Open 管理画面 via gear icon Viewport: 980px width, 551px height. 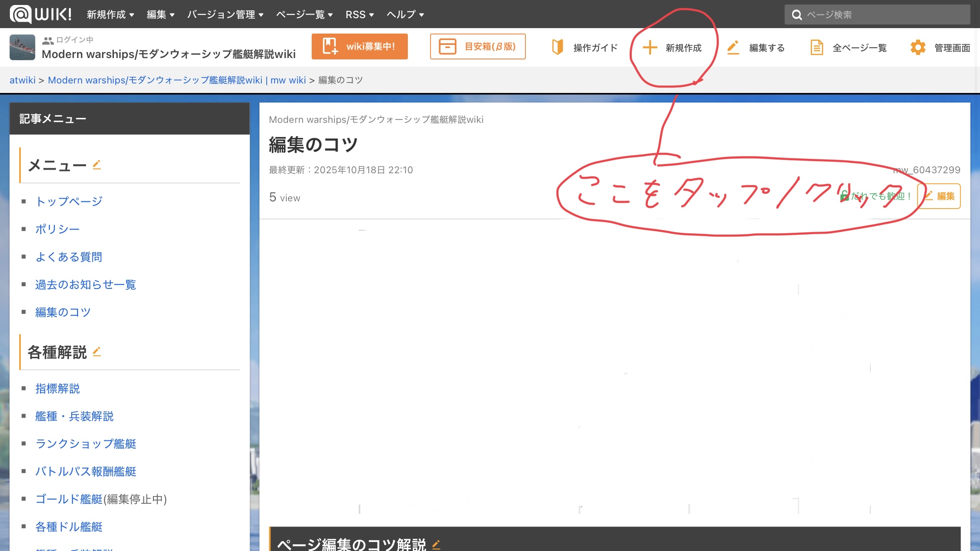tap(918, 47)
